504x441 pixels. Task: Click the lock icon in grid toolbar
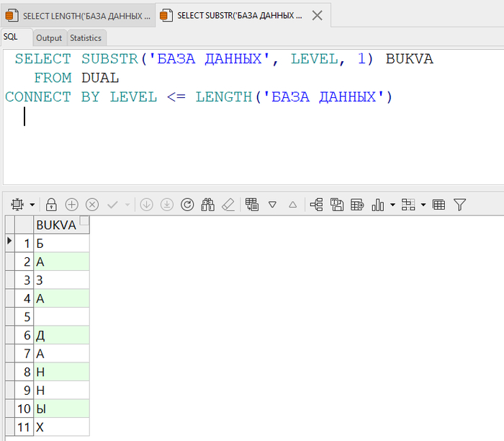[51, 205]
